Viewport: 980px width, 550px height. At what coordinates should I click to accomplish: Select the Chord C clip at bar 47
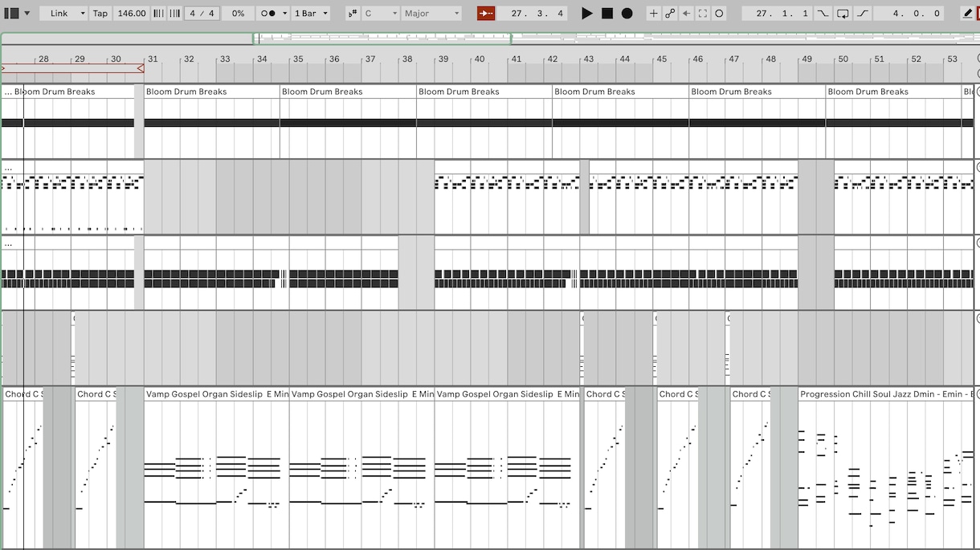[x=750, y=394]
